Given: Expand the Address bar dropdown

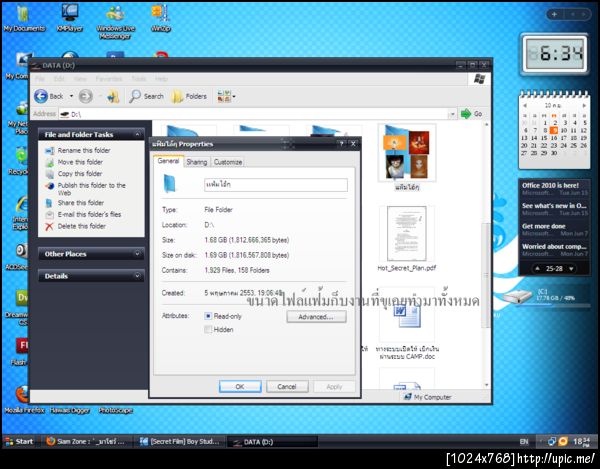Looking at the screenshot, I should tap(452, 114).
